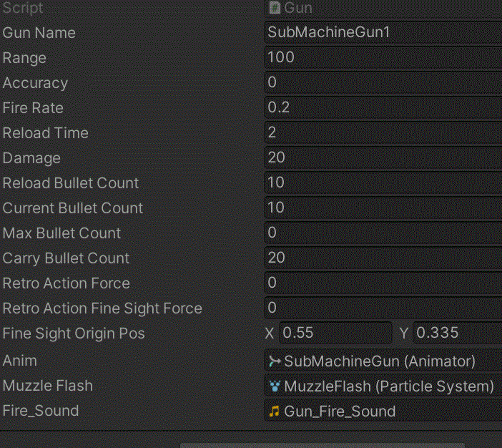
Task: Select the Damage field with value 20
Action: [383, 157]
